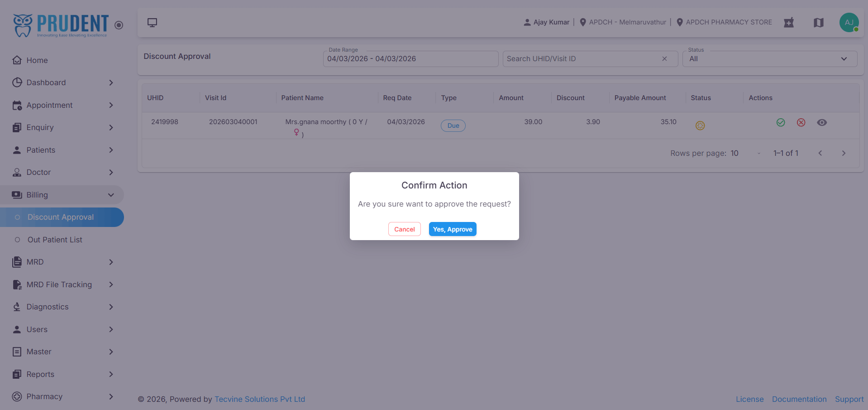Open Home in the sidebar
Screen dimensions: 868x410
(62, 60)
